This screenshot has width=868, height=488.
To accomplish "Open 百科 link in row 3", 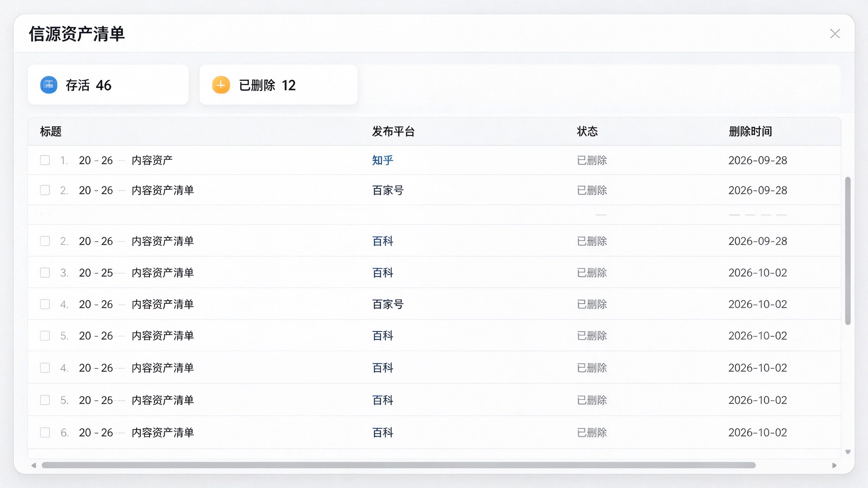I will pyautogui.click(x=382, y=273).
